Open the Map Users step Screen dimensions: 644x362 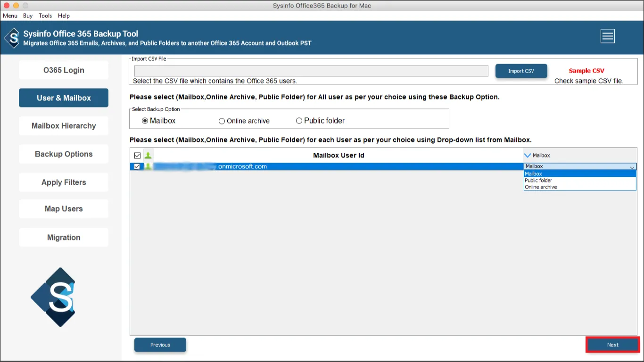64,209
